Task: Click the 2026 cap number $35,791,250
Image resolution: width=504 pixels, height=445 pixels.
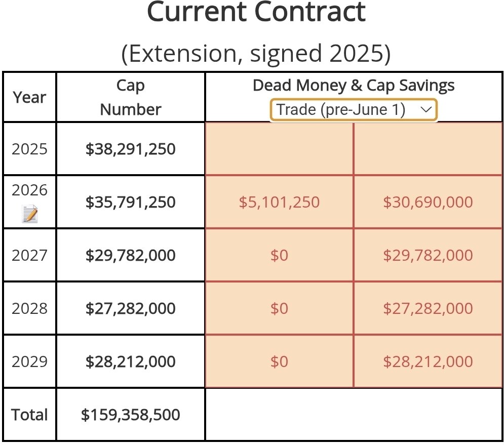Action: [x=130, y=203]
